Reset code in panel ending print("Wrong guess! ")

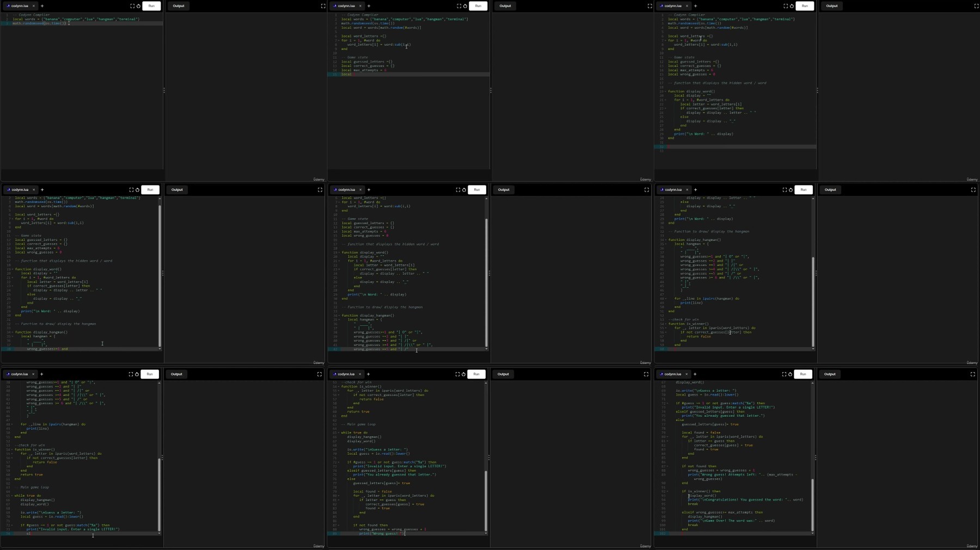(463, 374)
